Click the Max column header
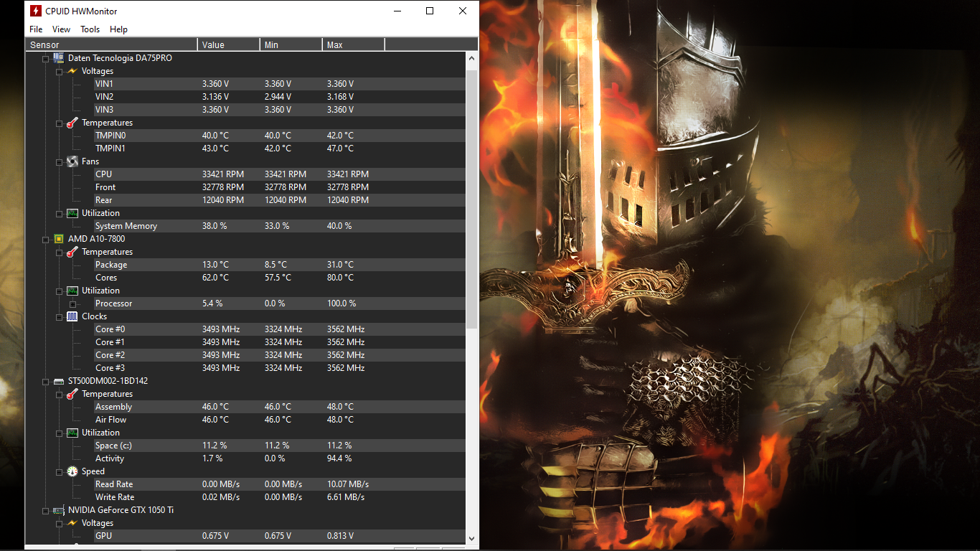The width and height of the screenshot is (980, 551). pyautogui.click(x=354, y=44)
